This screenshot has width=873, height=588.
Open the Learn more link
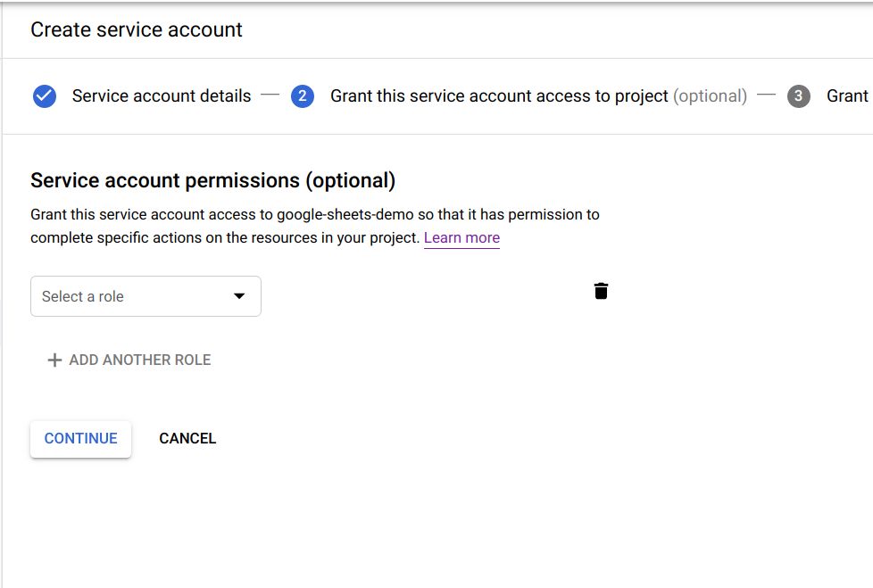[x=461, y=238]
